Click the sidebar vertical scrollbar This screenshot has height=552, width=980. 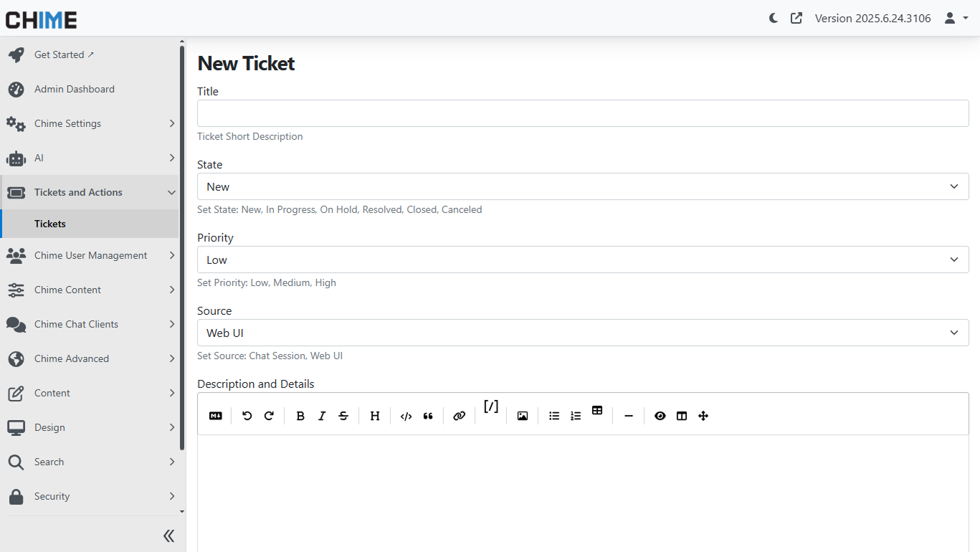click(182, 247)
